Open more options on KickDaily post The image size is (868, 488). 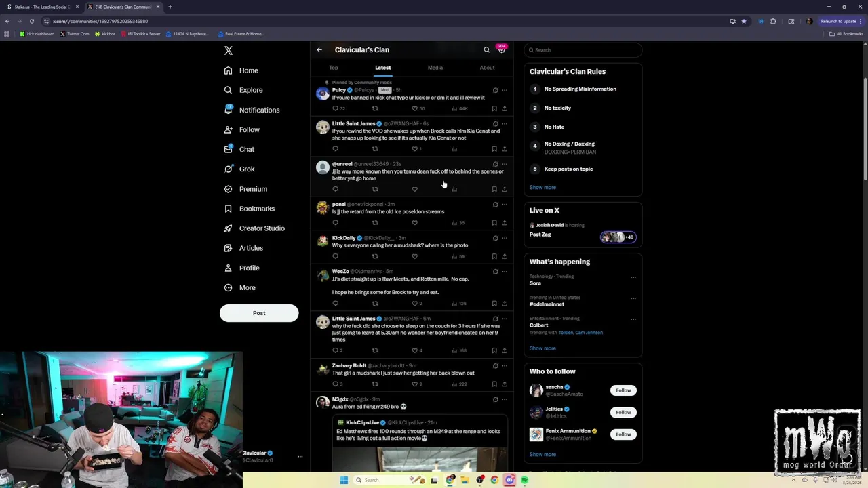pyautogui.click(x=505, y=238)
